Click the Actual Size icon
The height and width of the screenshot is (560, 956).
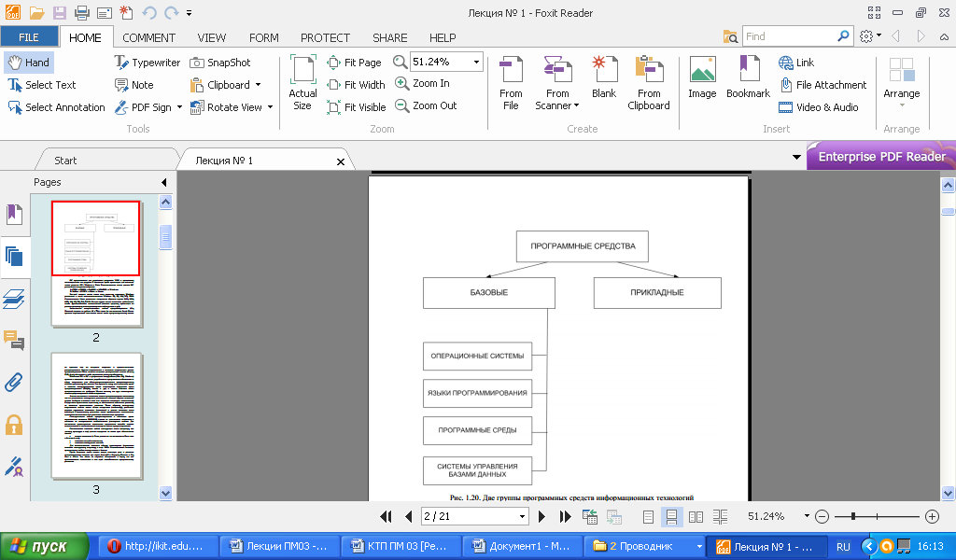(302, 82)
